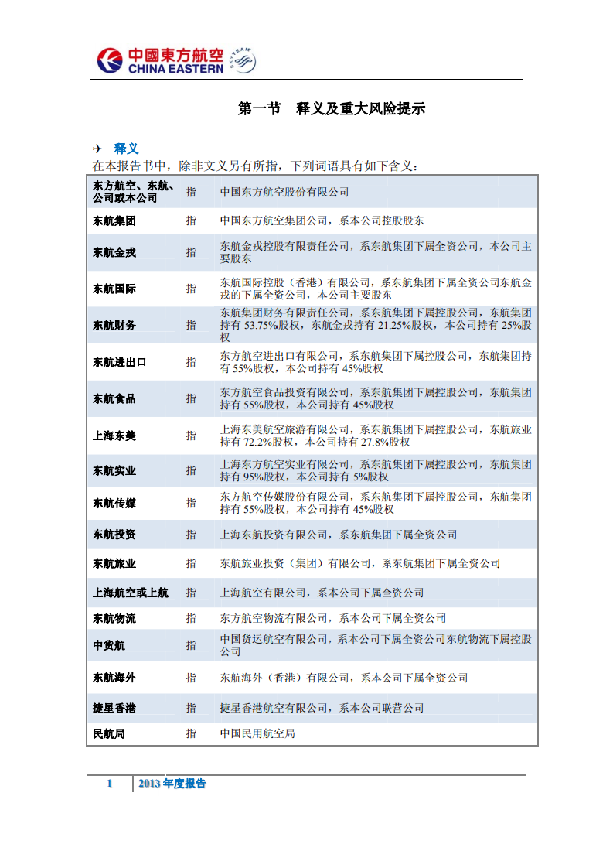Click the term 中货航
Screen dimensions: 613x868
pos(108,645)
